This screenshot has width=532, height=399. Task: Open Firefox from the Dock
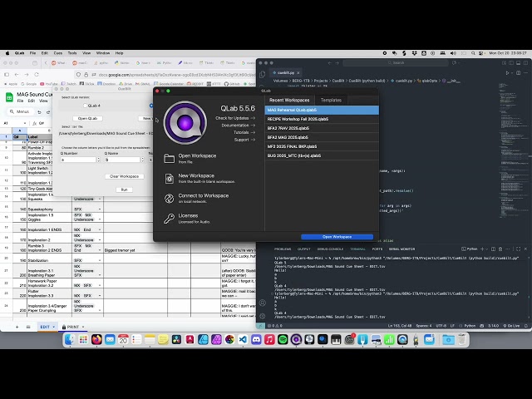pos(96,340)
